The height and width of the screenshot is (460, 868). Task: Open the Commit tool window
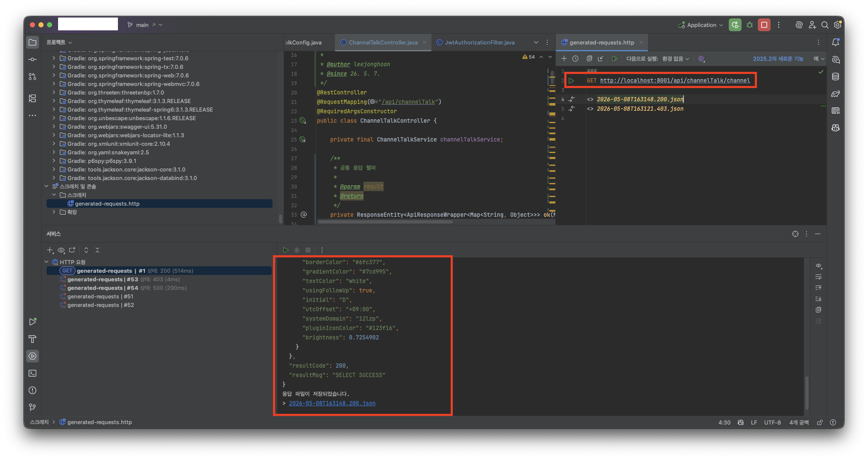pos(32,59)
